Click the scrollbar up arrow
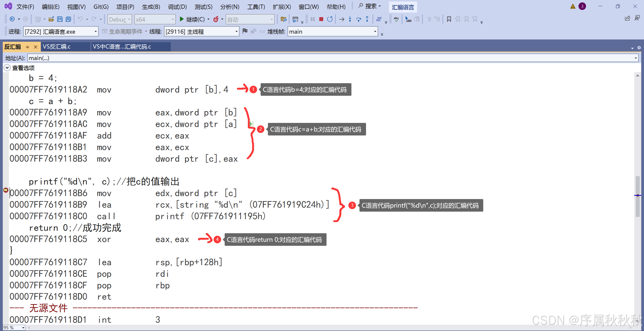 pyautogui.click(x=637, y=75)
